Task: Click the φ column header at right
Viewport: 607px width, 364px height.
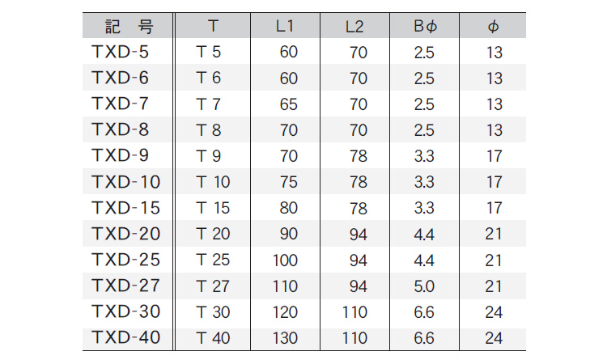Action: pos(493,27)
